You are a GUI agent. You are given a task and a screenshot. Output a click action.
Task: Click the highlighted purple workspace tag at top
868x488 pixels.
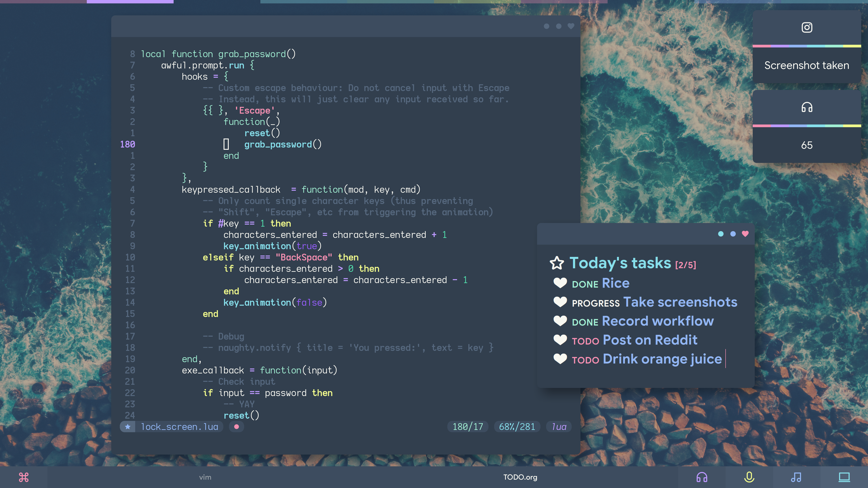(x=130, y=2)
